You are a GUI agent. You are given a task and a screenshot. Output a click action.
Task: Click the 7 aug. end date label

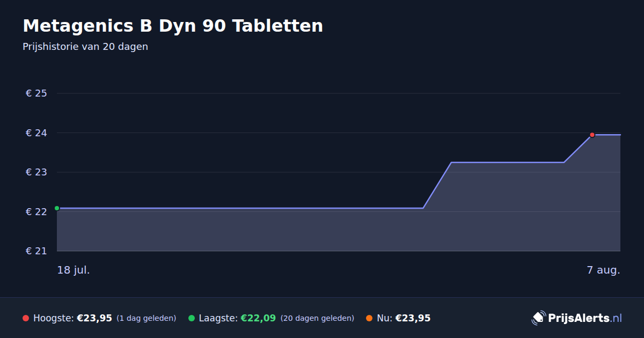pos(603,270)
